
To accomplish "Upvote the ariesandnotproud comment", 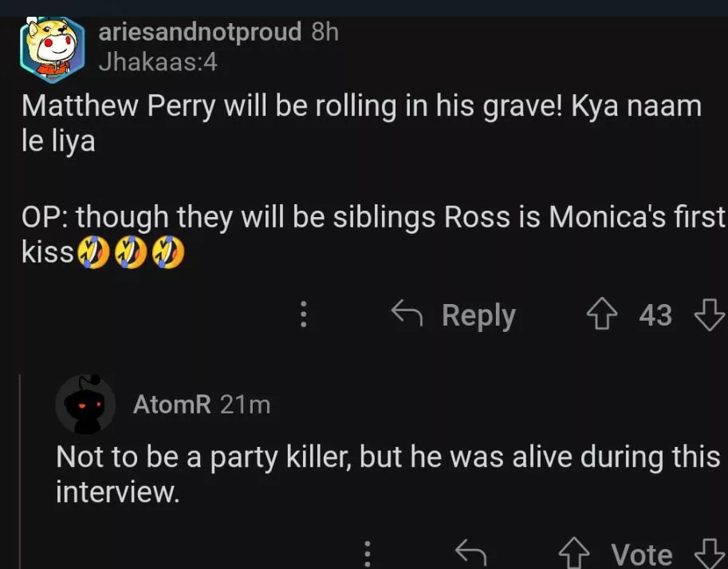I will pyautogui.click(x=601, y=315).
